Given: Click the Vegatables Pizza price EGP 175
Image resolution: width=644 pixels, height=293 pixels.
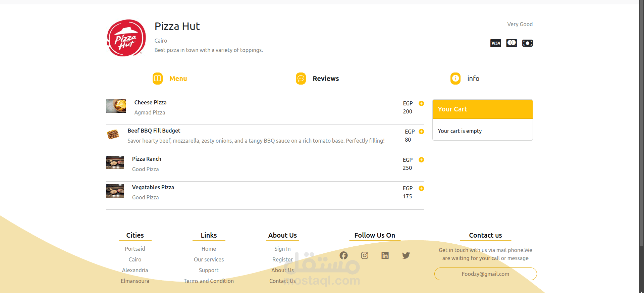Looking at the screenshot, I should click(x=408, y=192).
